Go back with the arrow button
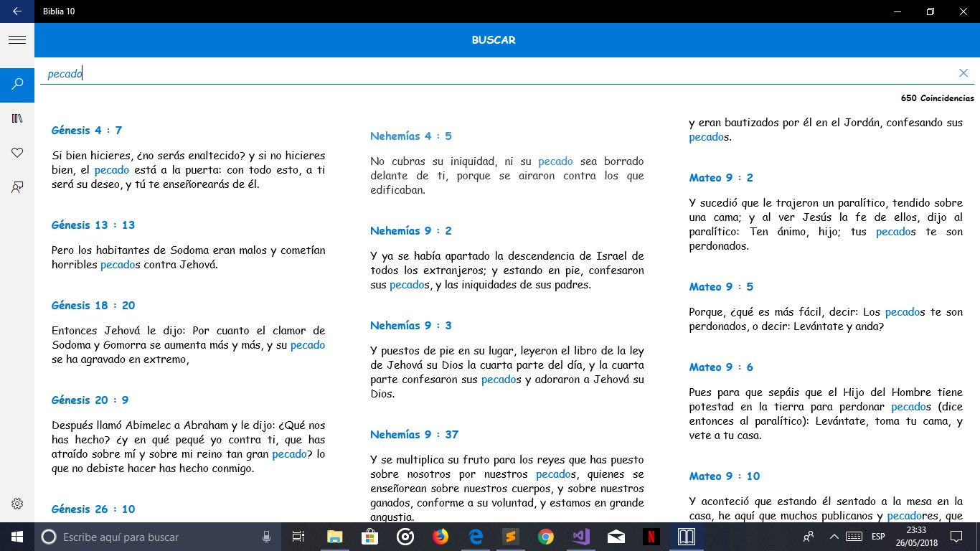The image size is (980, 551). pyautogui.click(x=17, y=11)
